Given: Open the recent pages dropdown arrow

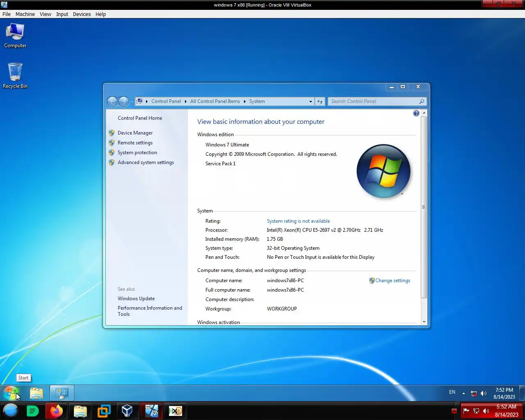Looking at the screenshot, I should pos(132,102).
